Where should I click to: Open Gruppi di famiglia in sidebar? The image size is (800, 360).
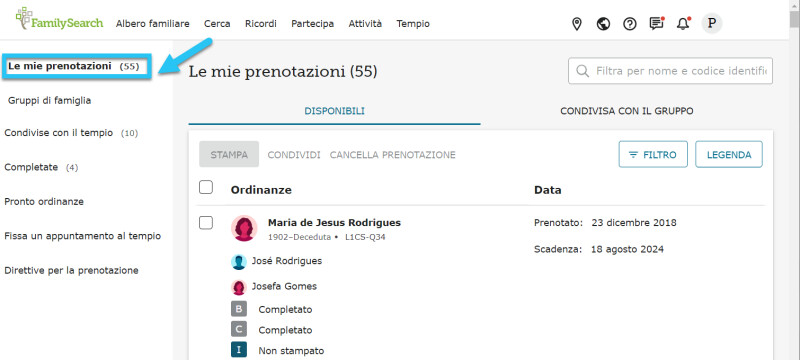(49, 100)
